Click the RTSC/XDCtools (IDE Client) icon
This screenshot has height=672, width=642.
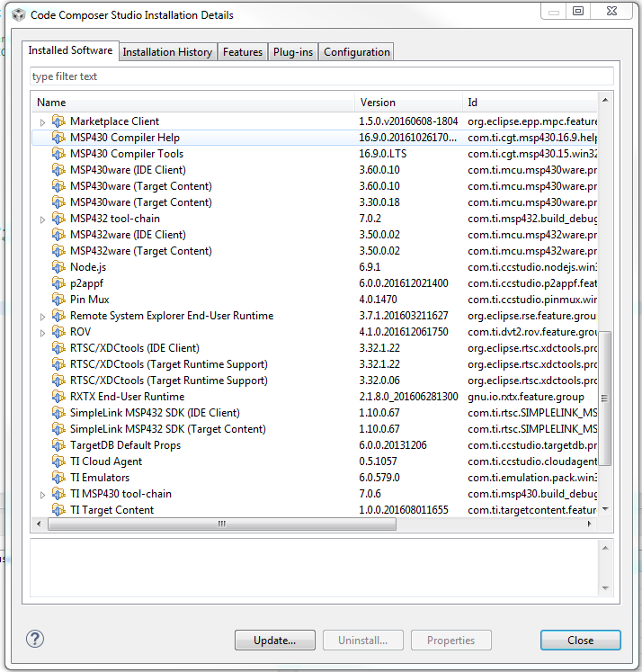coord(58,348)
